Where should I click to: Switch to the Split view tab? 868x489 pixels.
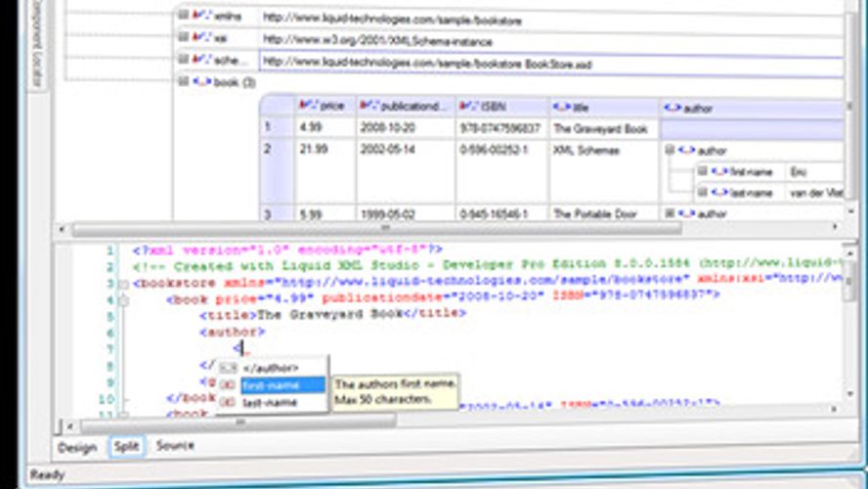tap(126, 446)
